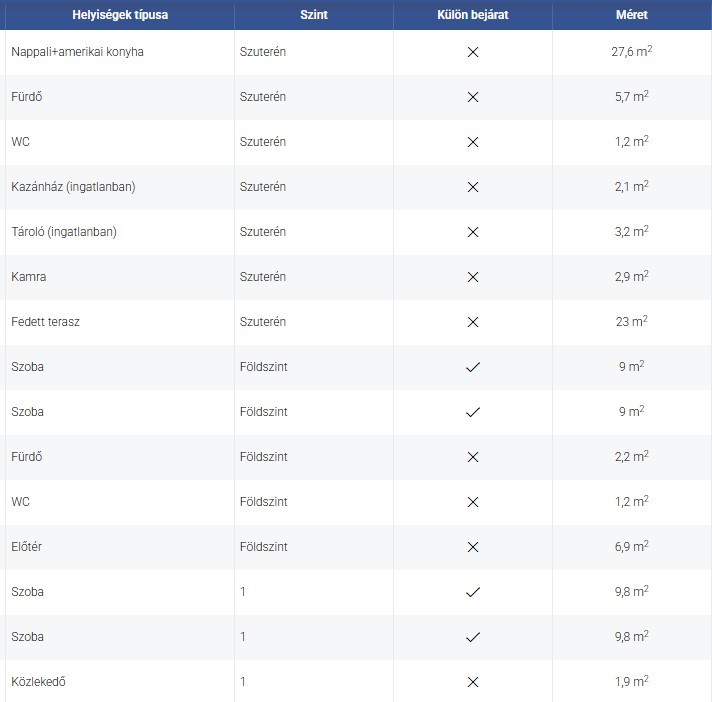712x702 pixels.
Task: Select the Méret column header
Action: 632,15
